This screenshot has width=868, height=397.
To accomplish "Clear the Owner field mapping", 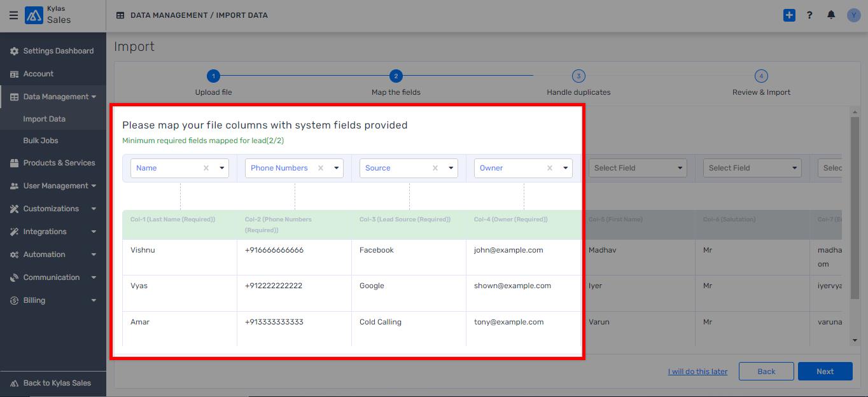I will coord(550,168).
